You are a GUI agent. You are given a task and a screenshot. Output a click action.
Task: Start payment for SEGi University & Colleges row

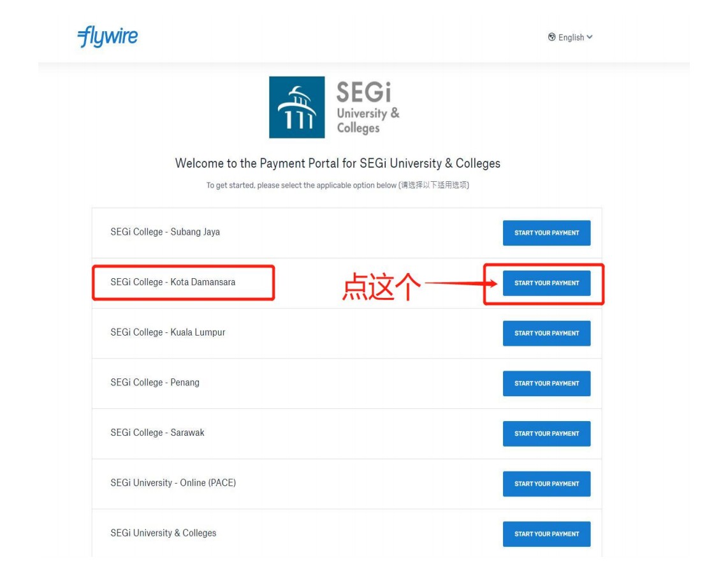pos(546,534)
